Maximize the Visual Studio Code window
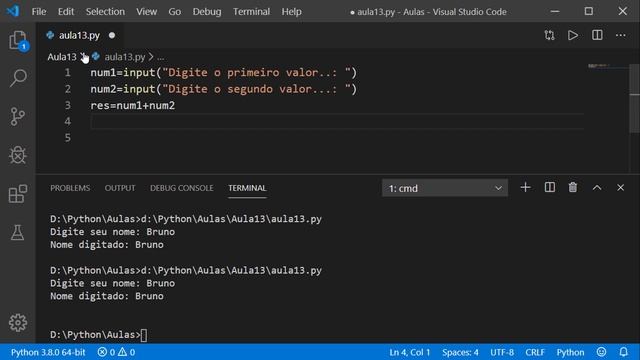Viewport: 640px width, 360px height. [x=589, y=11]
